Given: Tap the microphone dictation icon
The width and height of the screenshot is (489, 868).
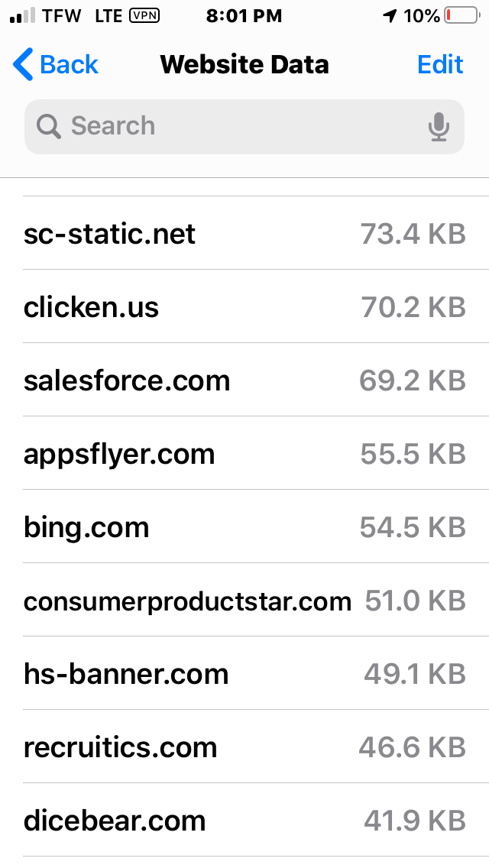Looking at the screenshot, I should pyautogui.click(x=438, y=127).
